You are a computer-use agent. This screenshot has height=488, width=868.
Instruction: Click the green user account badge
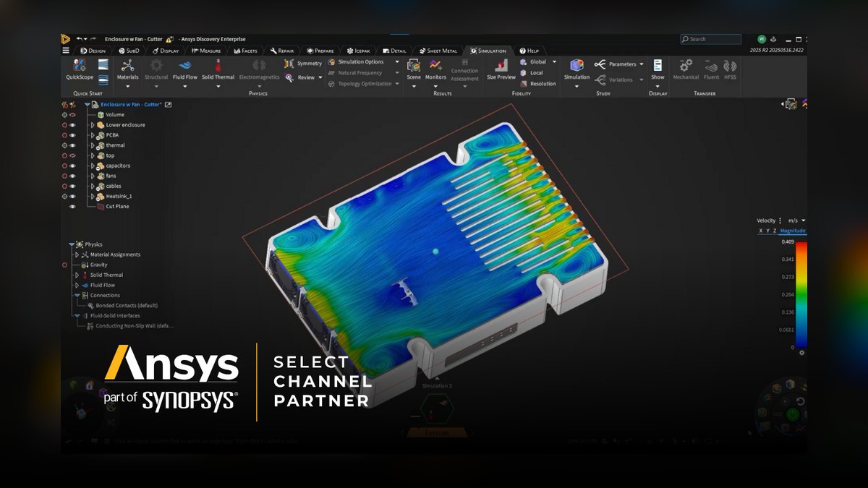(762, 39)
